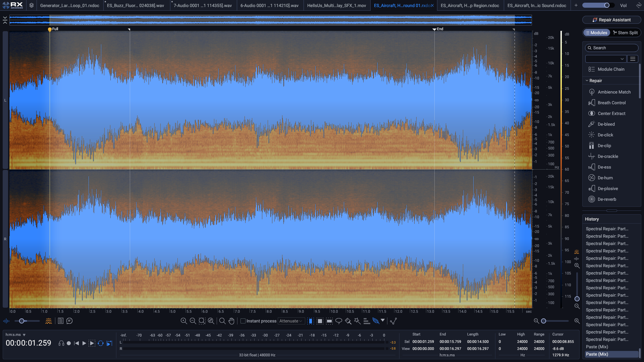
Task: Start playback with the Play button
Action: point(84,343)
